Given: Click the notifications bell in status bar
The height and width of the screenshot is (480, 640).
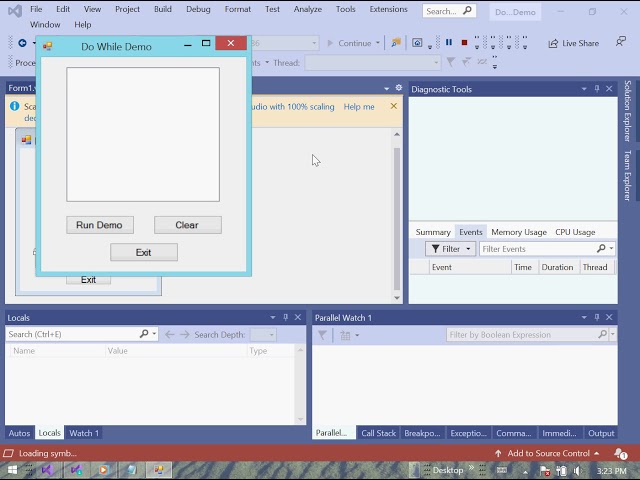Looking at the screenshot, I should pyautogui.click(x=620, y=453).
